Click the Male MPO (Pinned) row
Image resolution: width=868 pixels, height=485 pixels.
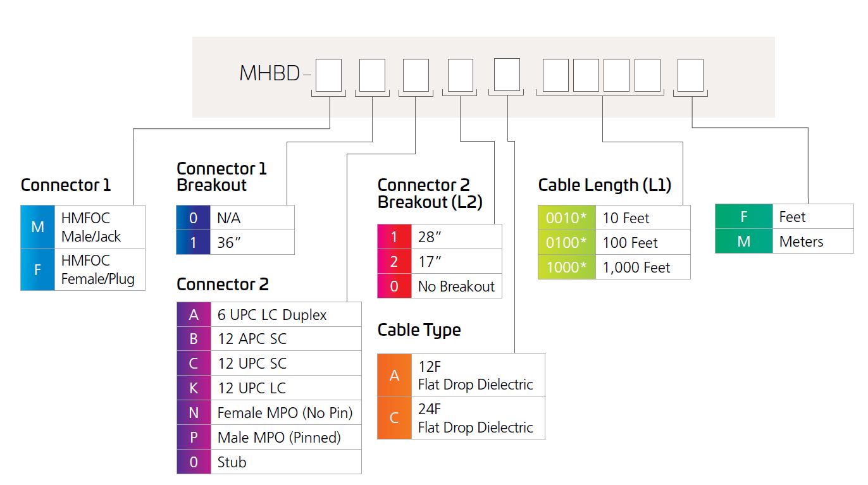click(269, 437)
